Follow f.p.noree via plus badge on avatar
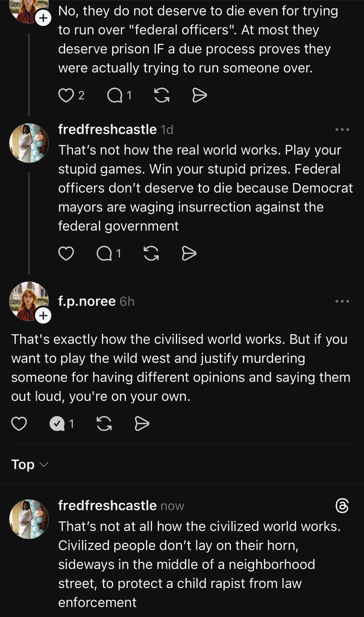The image size is (364, 617). tap(43, 315)
